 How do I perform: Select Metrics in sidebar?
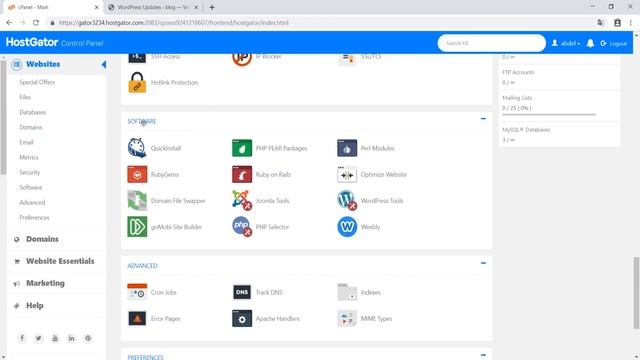[x=29, y=157]
